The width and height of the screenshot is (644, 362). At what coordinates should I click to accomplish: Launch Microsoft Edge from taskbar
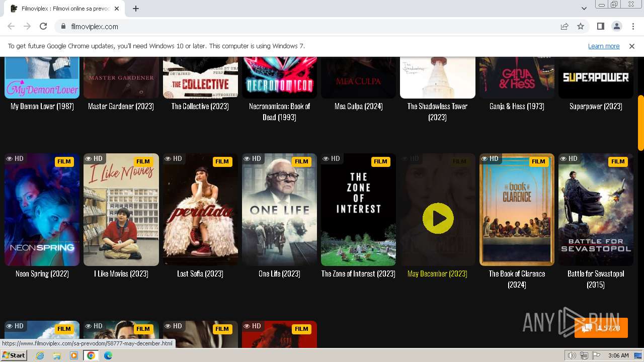click(108, 355)
